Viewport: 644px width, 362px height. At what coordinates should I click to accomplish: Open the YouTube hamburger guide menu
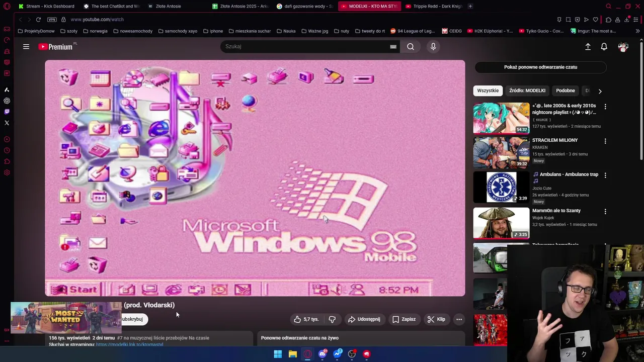(26, 47)
